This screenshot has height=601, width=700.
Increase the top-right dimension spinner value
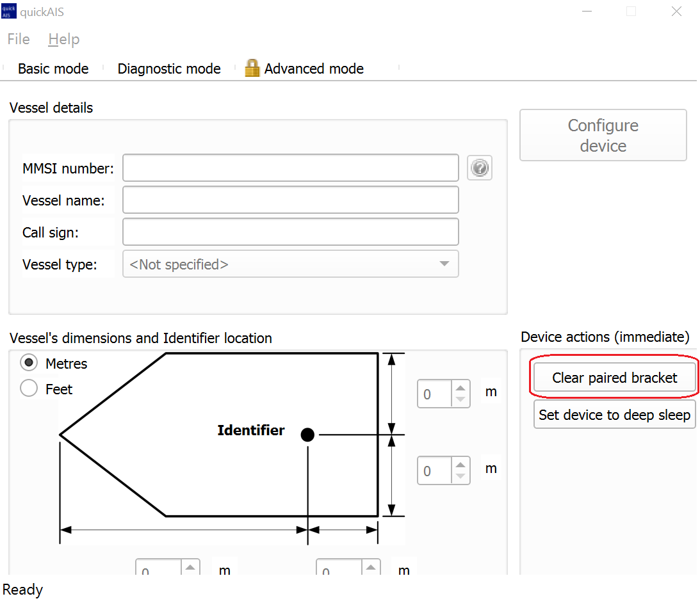tap(460, 387)
